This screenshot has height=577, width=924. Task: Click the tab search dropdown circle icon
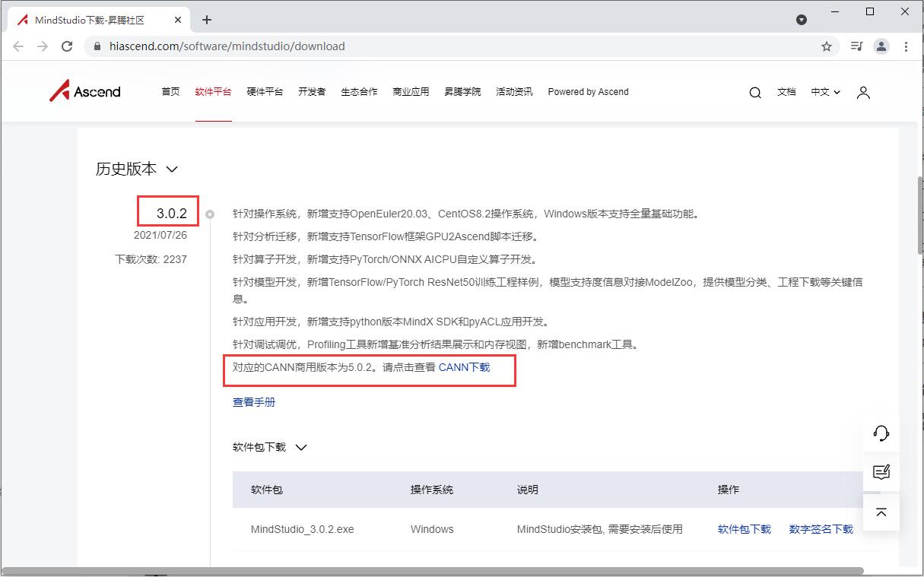coord(802,20)
